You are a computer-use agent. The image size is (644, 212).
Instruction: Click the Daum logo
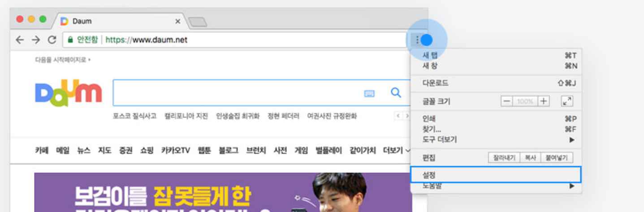69,93
